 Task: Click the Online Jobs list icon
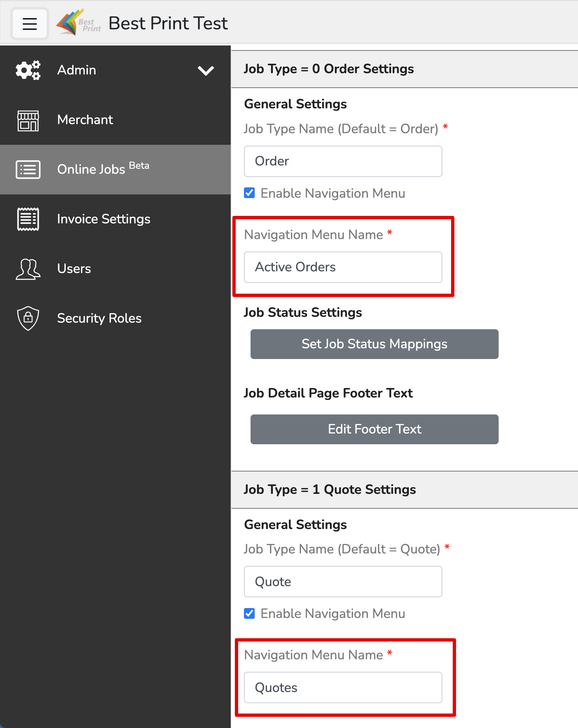coord(28,170)
